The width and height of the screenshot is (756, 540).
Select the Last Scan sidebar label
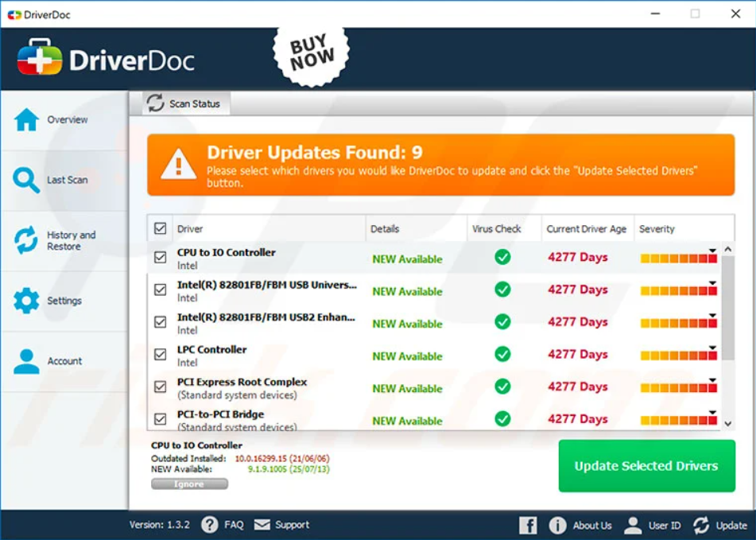[x=68, y=180]
